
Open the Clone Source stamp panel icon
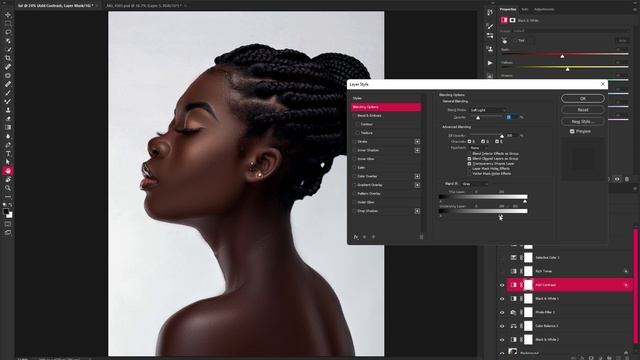(x=490, y=49)
